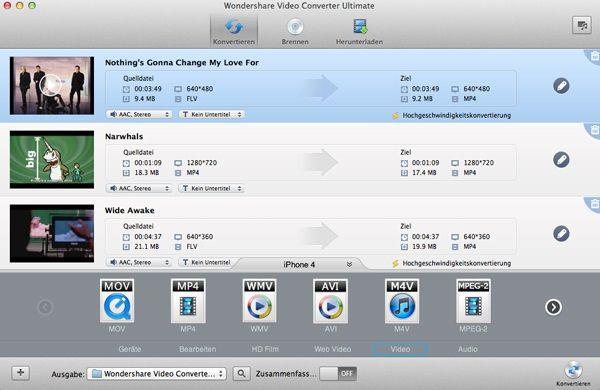The width and height of the screenshot is (600, 390).
Task: Open the output folder search magnifier
Action: click(x=241, y=373)
